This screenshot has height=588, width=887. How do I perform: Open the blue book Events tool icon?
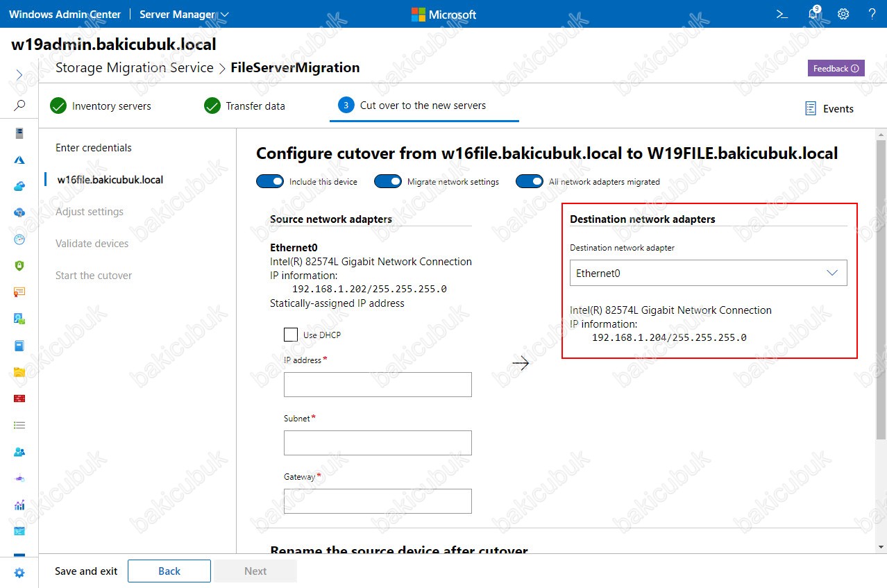(x=19, y=345)
